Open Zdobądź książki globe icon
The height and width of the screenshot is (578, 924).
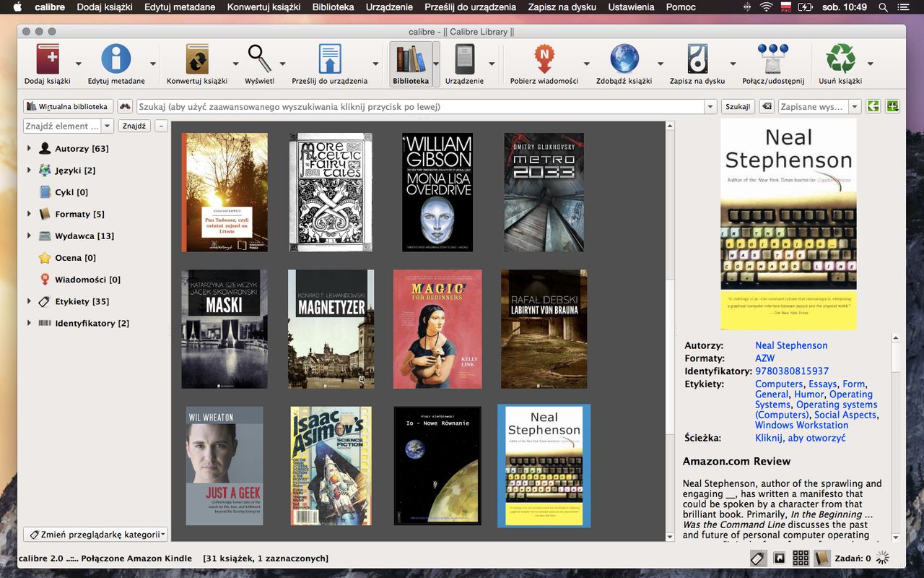coord(624,59)
